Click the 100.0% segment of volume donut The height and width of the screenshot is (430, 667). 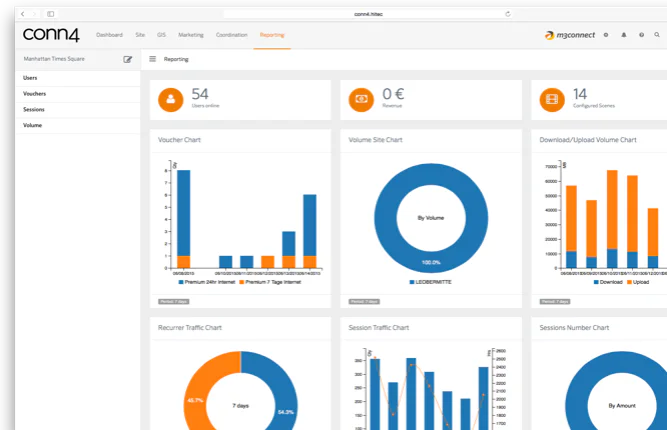click(431, 262)
